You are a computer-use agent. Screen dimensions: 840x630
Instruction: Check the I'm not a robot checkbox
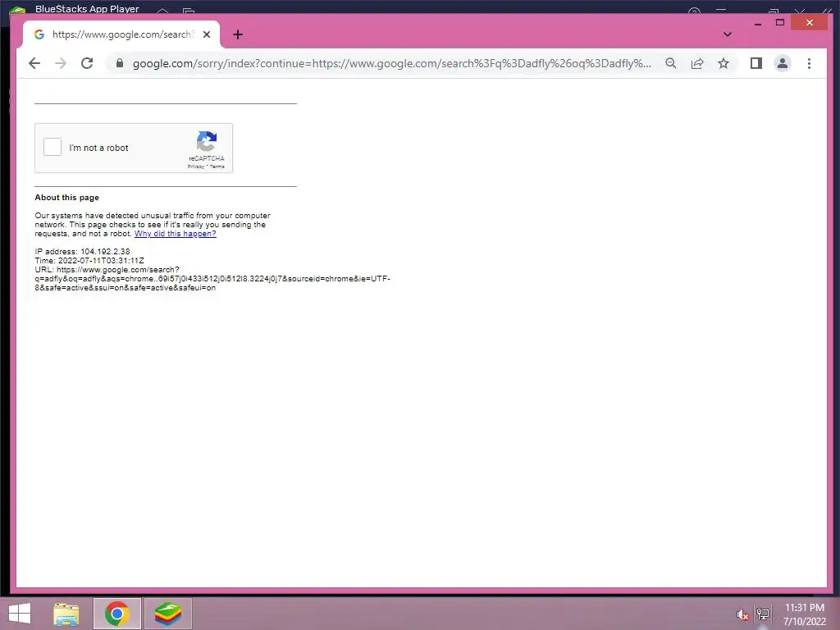pyautogui.click(x=52, y=148)
